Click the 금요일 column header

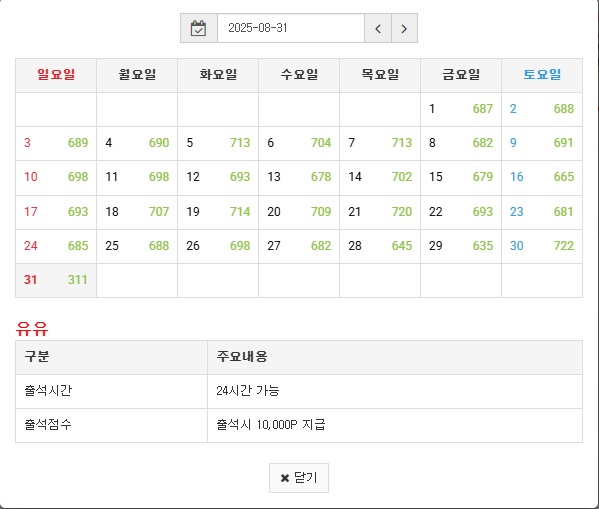click(x=461, y=75)
